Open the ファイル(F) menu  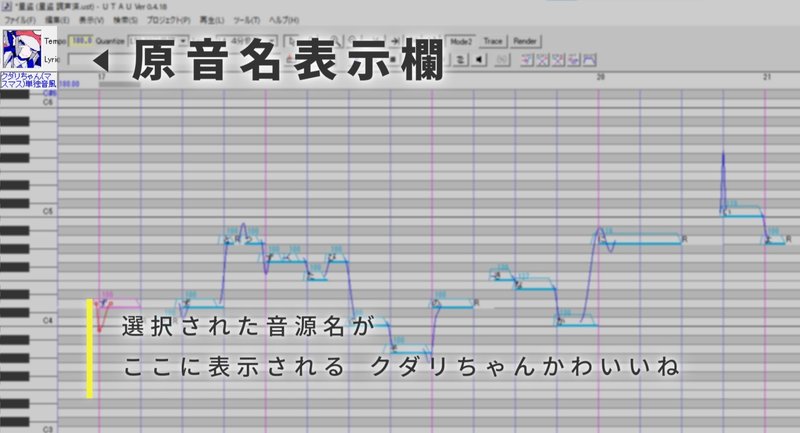20,20
